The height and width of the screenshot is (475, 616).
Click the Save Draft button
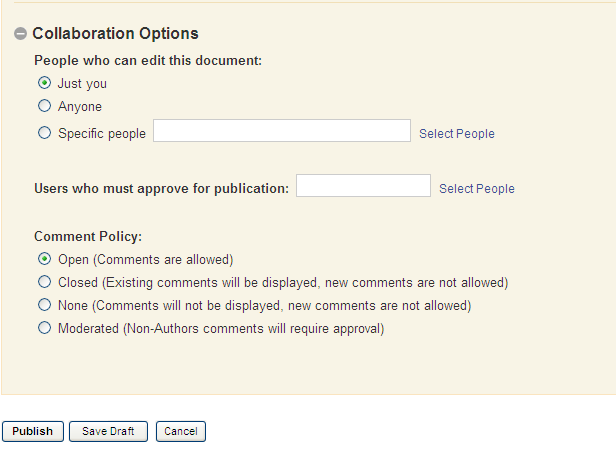coord(108,431)
